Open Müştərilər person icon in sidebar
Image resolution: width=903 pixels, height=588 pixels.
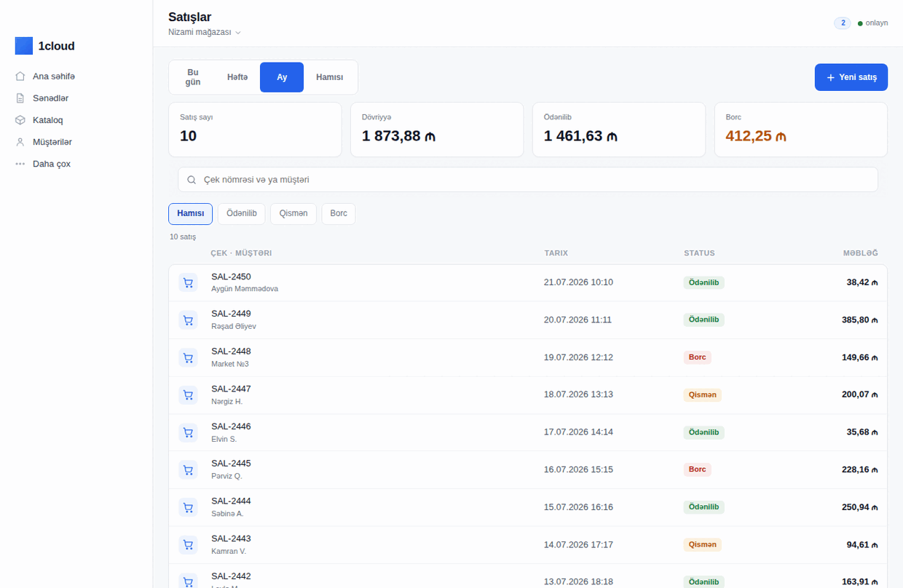tap(20, 142)
